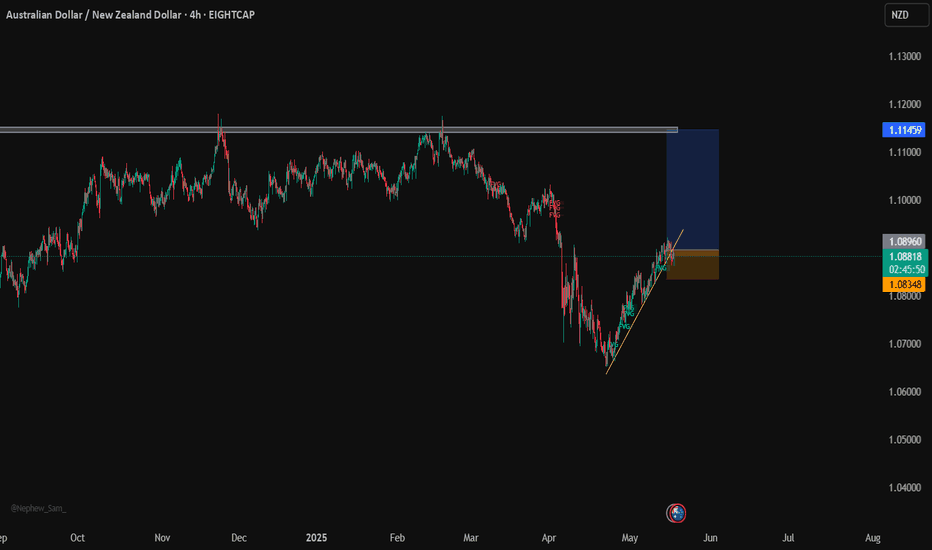Open the NZD currency selector

906,15
